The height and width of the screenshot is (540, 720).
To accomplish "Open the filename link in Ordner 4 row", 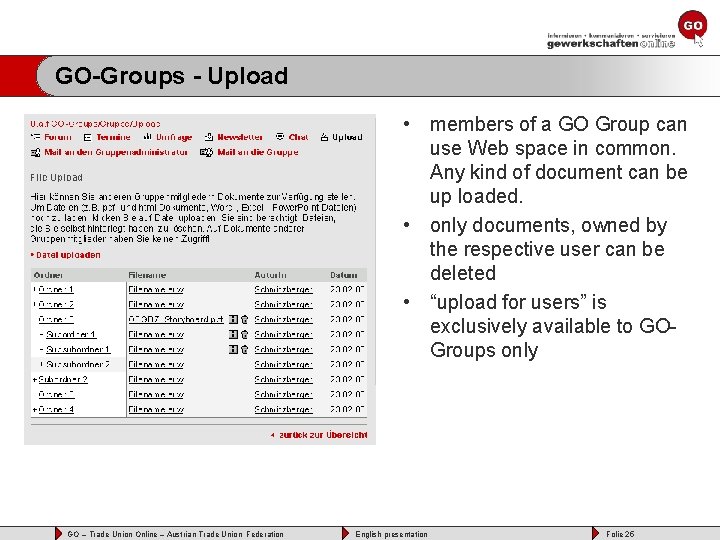I will coord(156,410).
